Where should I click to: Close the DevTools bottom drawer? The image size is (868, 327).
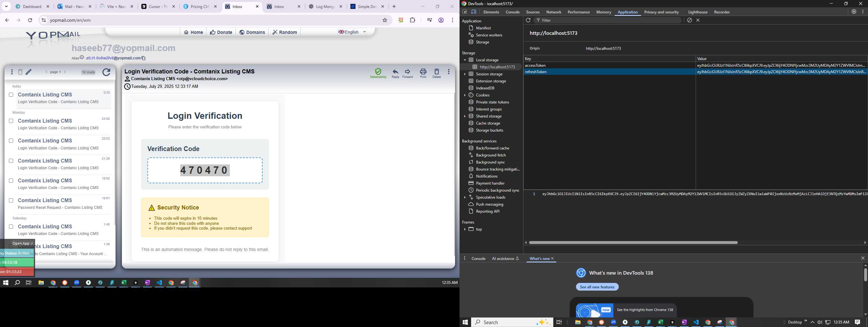(x=863, y=258)
